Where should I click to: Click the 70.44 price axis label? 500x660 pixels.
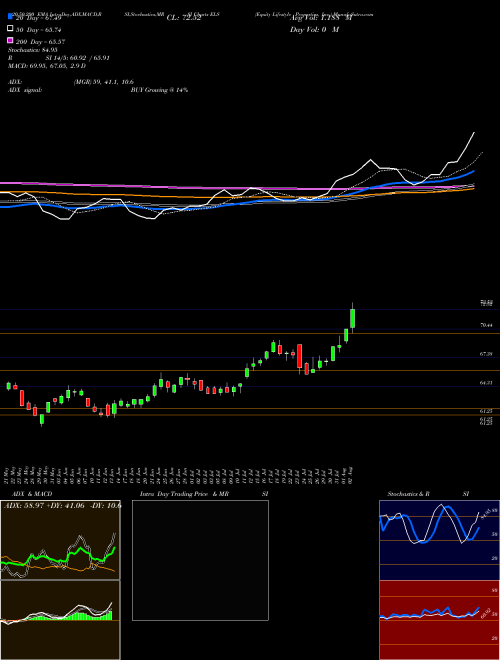486,325
